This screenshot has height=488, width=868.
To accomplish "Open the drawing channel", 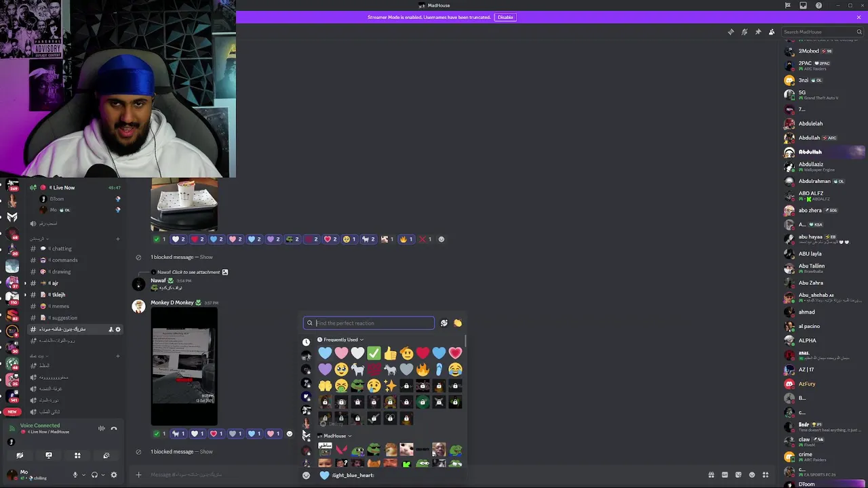I will click(74, 272).
